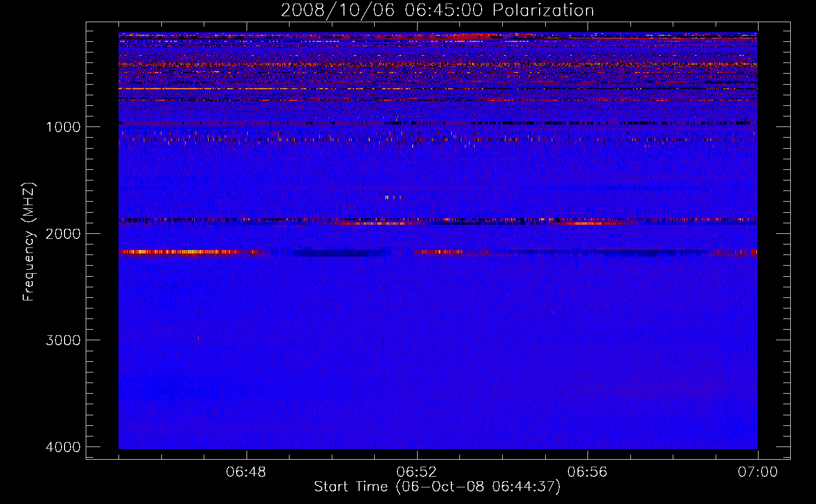
Task: Click the "Start Time (06-Oct-08 06:44:37)" axis label
Action: 437,487
